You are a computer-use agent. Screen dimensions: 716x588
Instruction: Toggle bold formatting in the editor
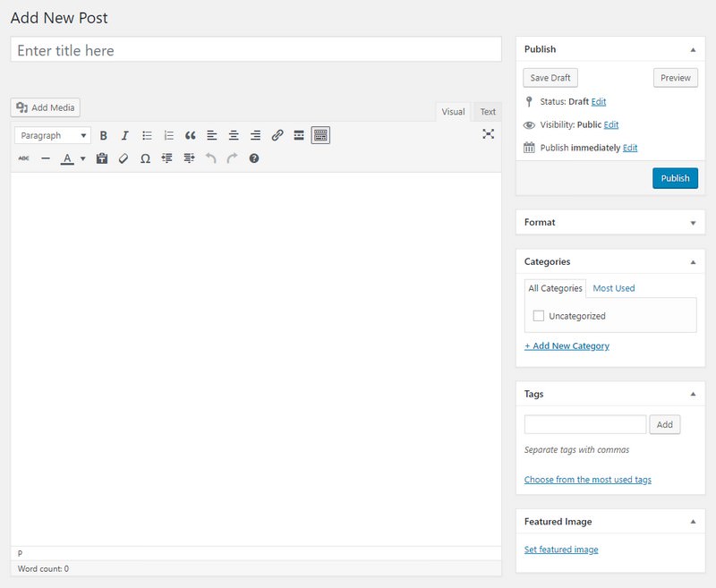[104, 135]
